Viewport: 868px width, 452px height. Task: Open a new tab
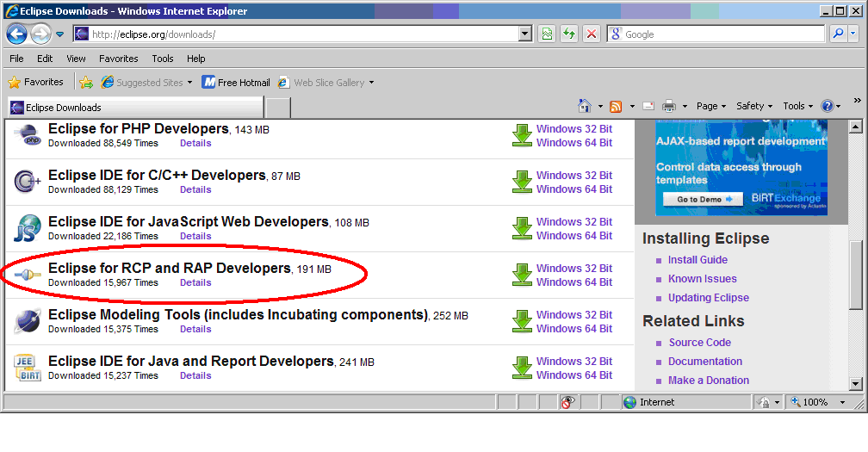pyautogui.click(x=278, y=108)
